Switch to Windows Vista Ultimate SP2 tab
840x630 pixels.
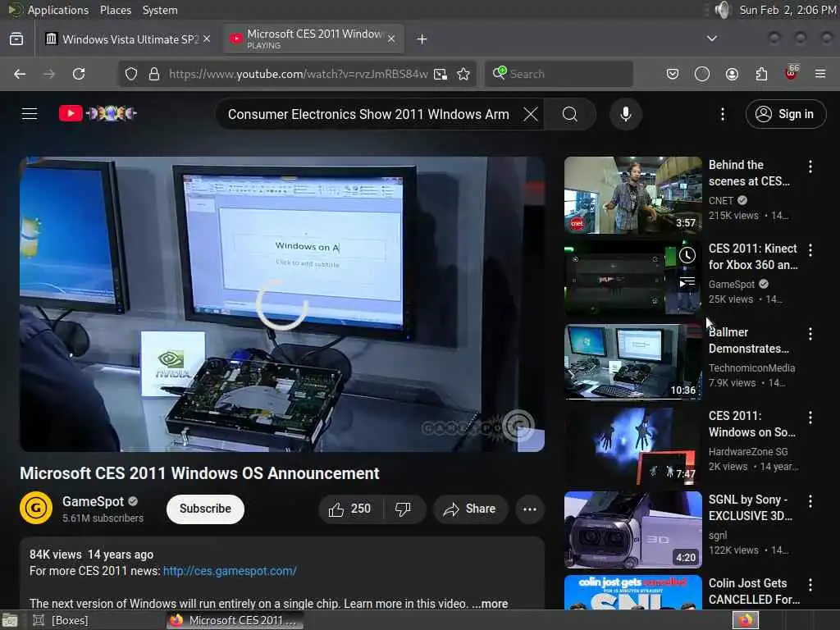pyautogui.click(x=130, y=39)
